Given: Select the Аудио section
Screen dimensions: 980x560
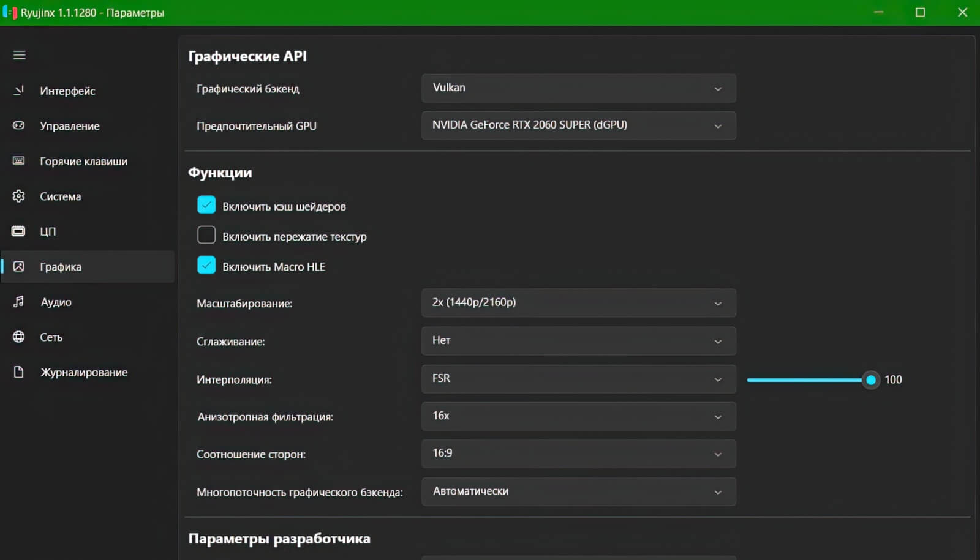Looking at the screenshot, I should [x=88, y=302].
